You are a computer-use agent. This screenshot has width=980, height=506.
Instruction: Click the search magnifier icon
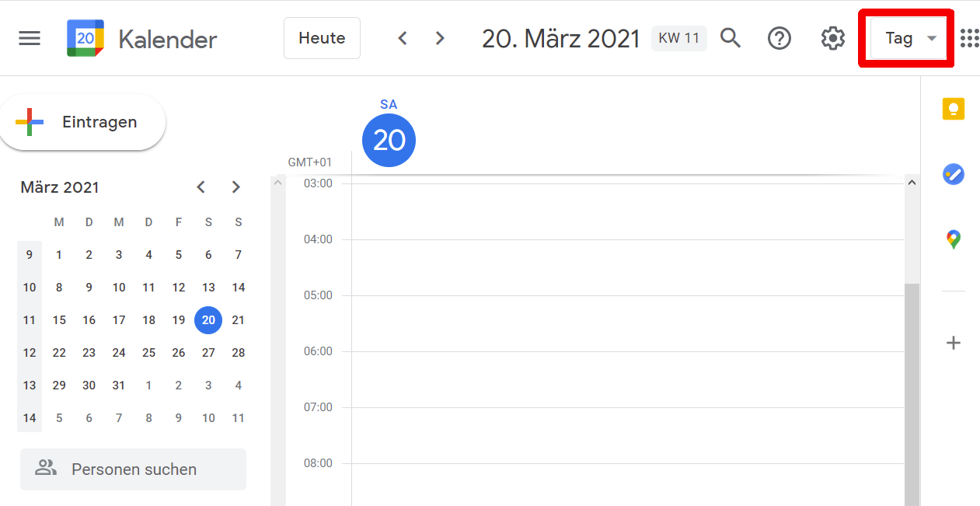(731, 38)
